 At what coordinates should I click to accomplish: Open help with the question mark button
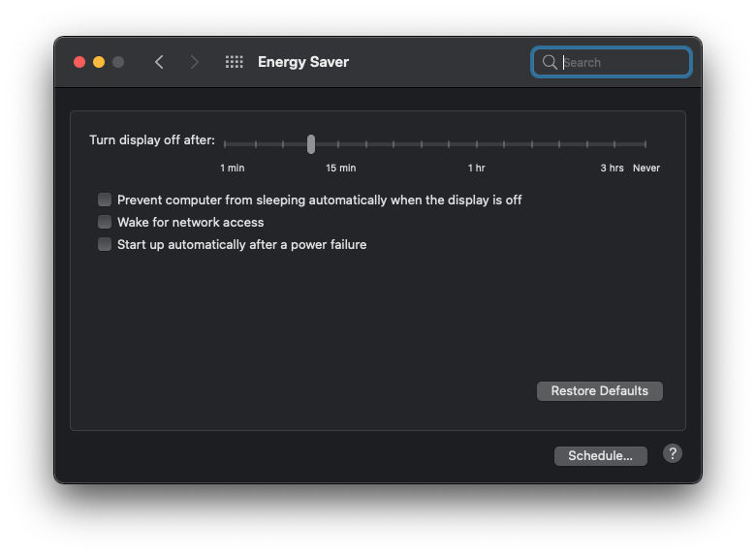coord(672,454)
